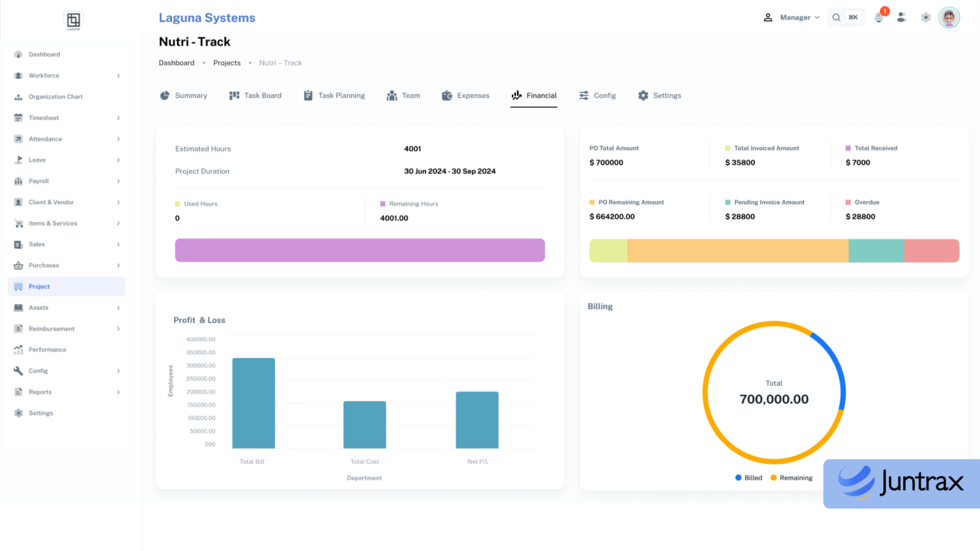Click the user profile avatar
The width and height of the screenshot is (980, 551).
pyautogui.click(x=948, y=18)
